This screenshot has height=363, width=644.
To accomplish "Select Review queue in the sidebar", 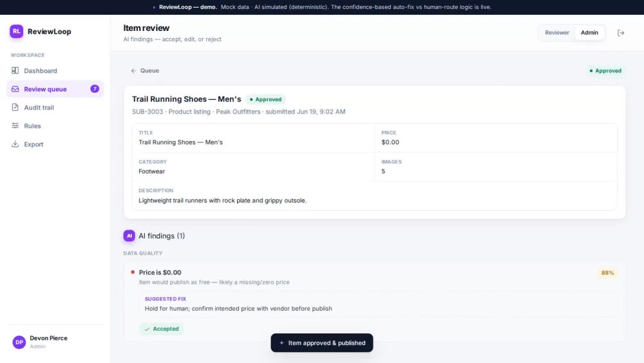I will click(x=55, y=89).
